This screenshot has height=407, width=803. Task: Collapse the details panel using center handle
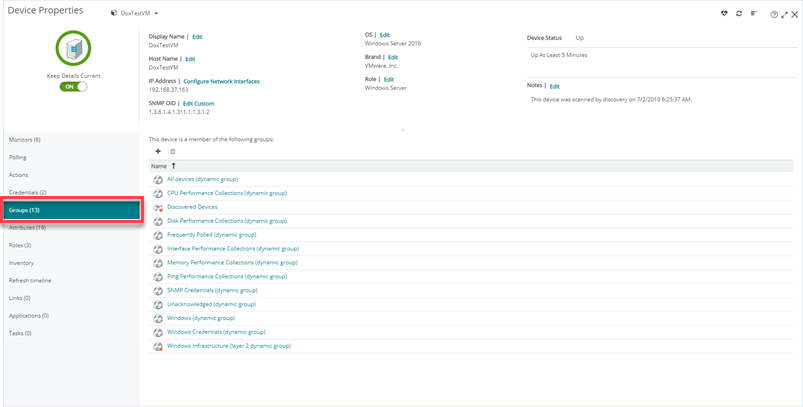tap(402, 130)
